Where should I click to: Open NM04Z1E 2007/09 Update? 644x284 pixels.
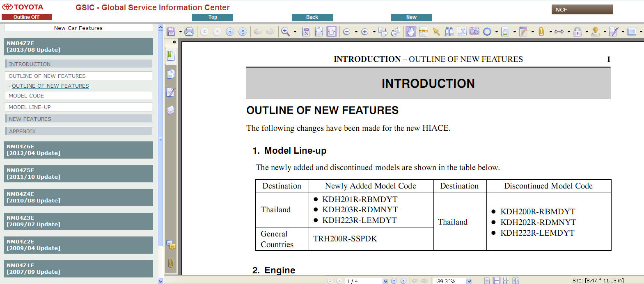[x=78, y=269]
